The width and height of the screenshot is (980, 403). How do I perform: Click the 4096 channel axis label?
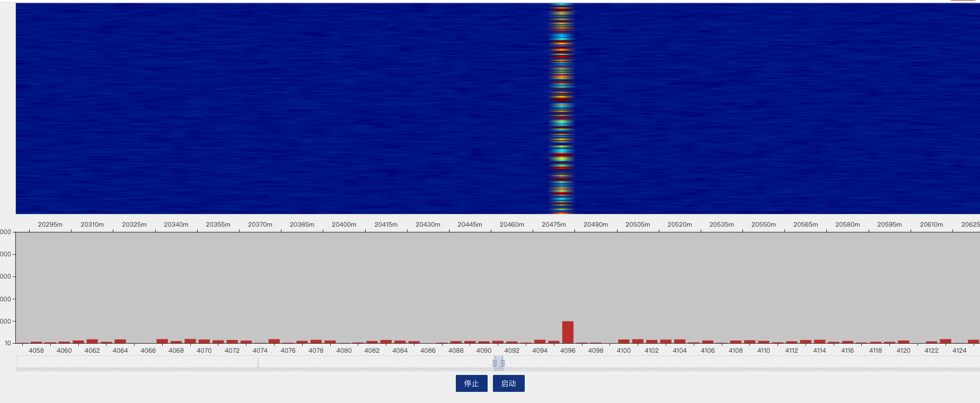coord(568,351)
